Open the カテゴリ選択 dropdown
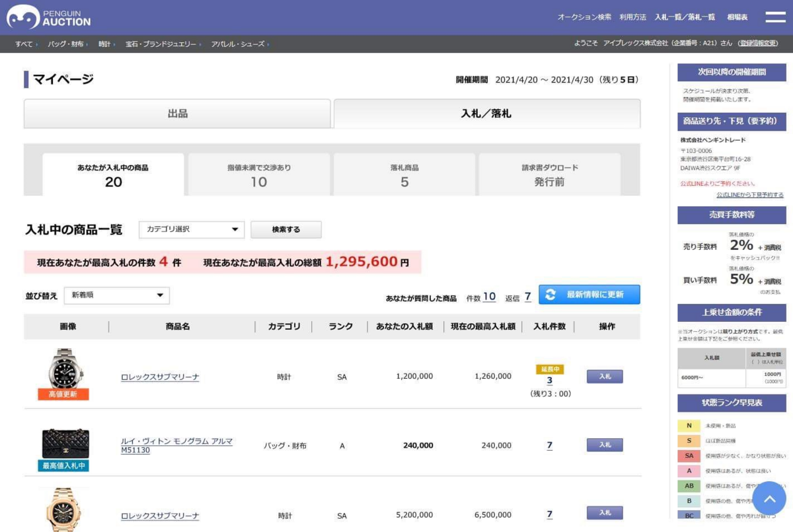This screenshot has width=793, height=532. point(192,229)
